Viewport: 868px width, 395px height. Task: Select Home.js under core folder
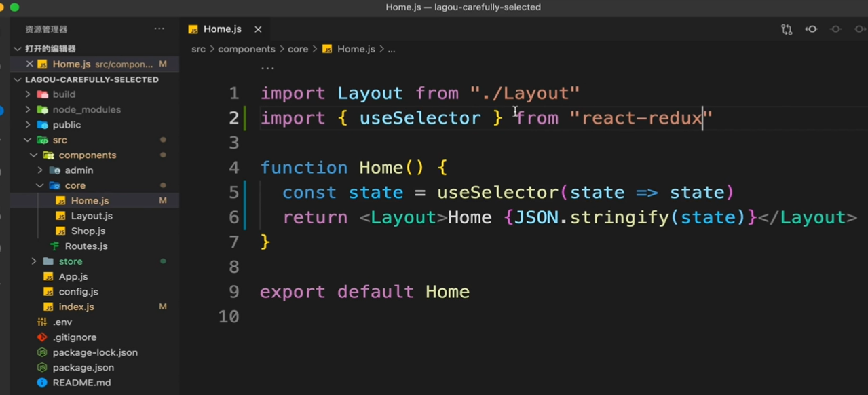click(x=94, y=201)
